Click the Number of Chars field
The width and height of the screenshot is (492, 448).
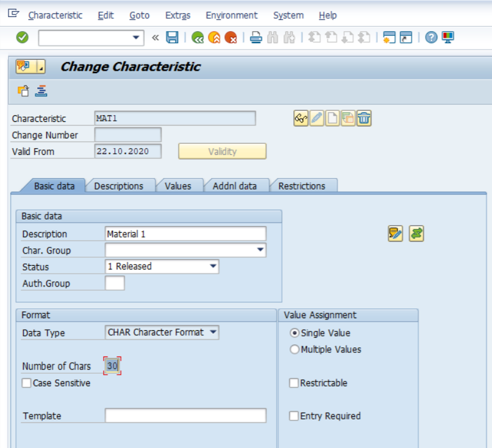click(x=112, y=366)
